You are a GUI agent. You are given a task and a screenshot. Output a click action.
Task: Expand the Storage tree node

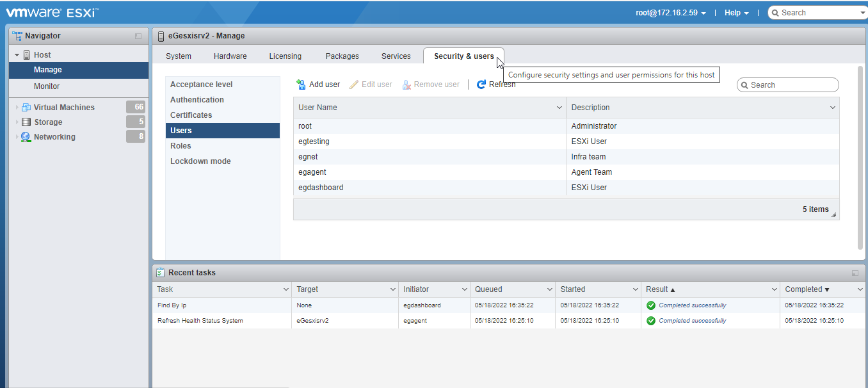(x=17, y=122)
